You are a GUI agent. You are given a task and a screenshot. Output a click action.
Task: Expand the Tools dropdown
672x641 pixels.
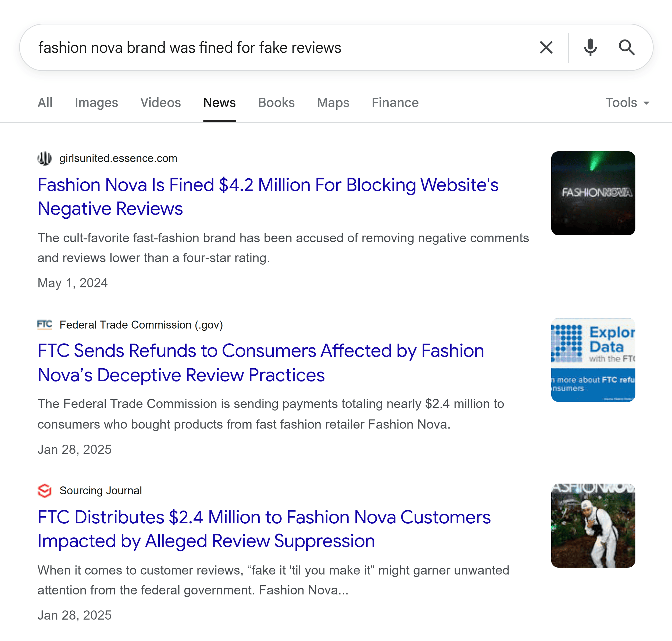pyautogui.click(x=627, y=103)
